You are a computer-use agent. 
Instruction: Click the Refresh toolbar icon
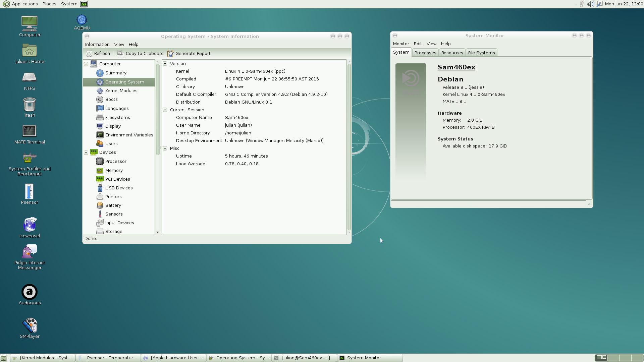pos(89,54)
